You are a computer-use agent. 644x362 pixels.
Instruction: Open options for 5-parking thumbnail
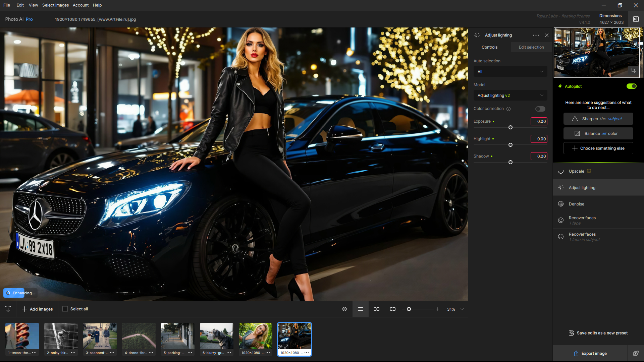pos(190,353)
